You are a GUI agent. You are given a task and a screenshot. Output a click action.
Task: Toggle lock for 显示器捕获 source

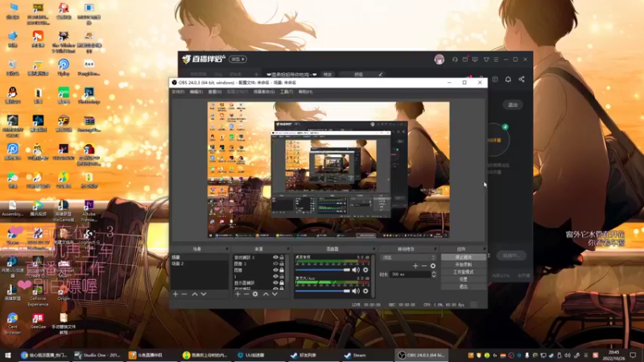[x=282, y=283]
